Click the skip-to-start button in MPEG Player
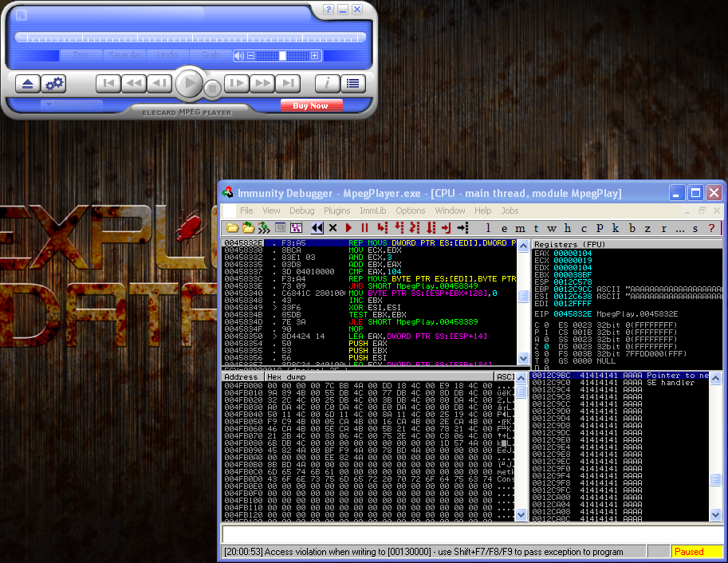Viewport: 728px width, 563px height. click(108, 84)
